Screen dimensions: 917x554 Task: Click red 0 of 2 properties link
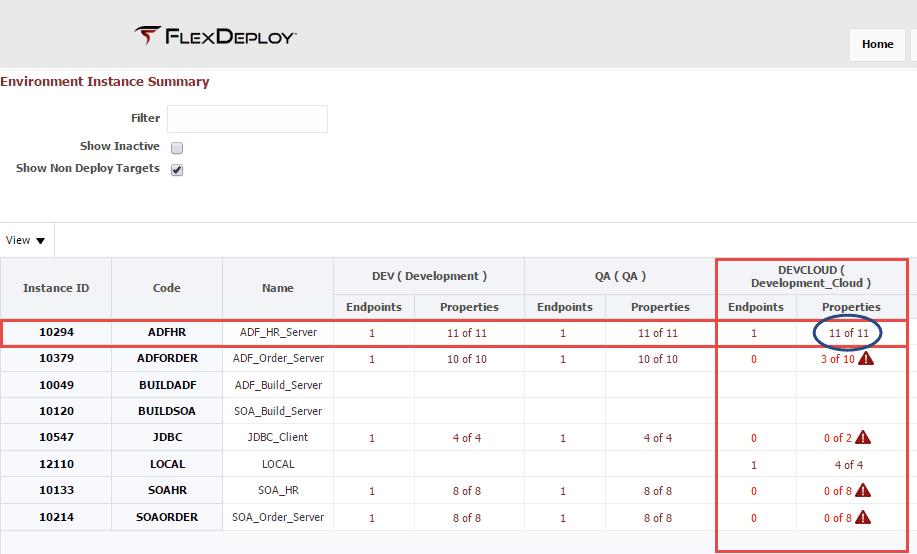838,438
